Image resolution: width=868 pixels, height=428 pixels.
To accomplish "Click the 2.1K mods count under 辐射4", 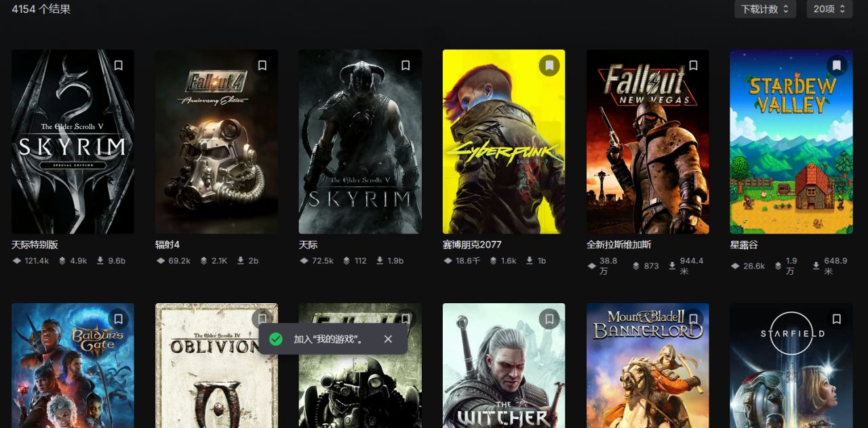I will (220, 261).
